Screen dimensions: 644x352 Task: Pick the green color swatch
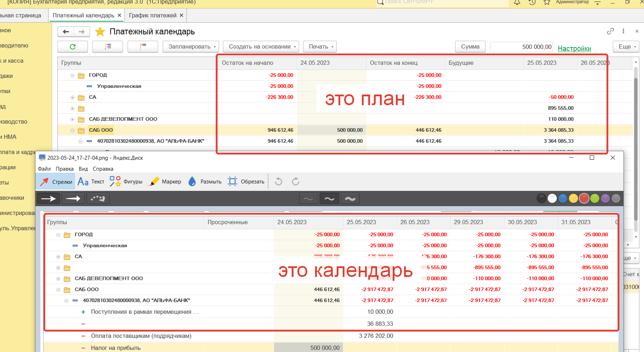pyautogui.click(x=594, y=198)
